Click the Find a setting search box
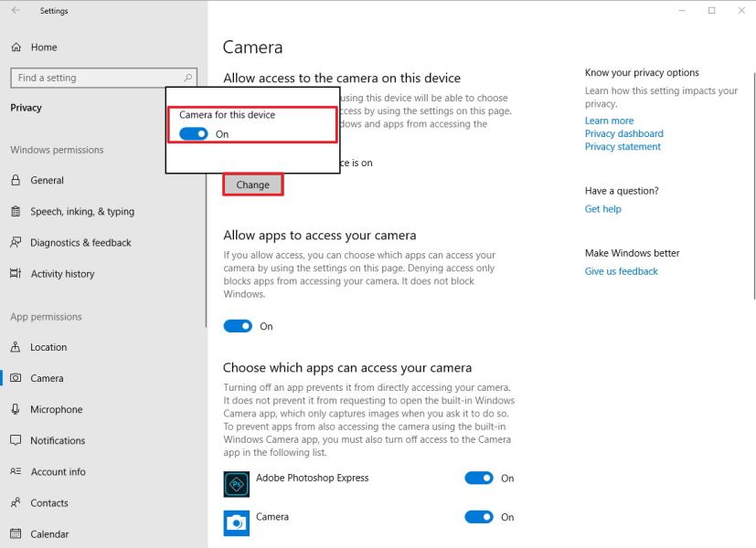 [x=103, y=78]
